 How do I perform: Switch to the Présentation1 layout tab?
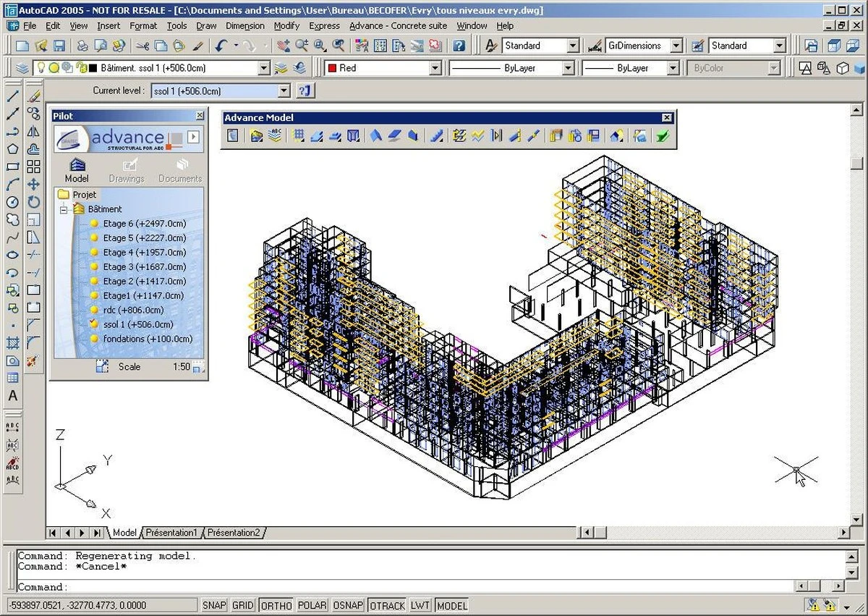pyautogui.click(x=171, y=533)
